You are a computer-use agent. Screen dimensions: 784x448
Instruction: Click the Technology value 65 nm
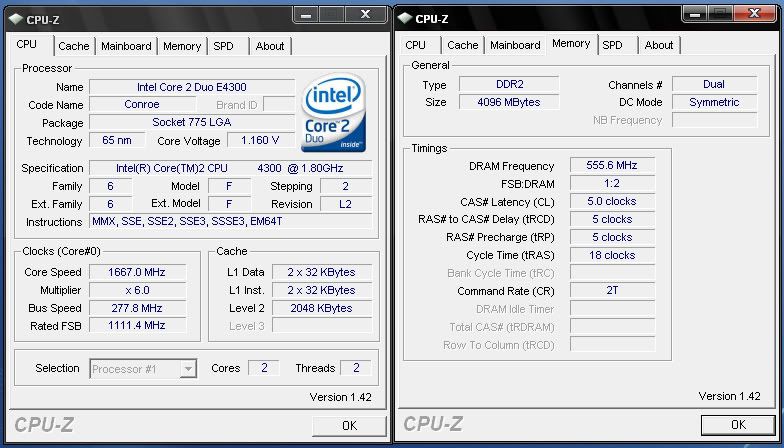point(117,140)
